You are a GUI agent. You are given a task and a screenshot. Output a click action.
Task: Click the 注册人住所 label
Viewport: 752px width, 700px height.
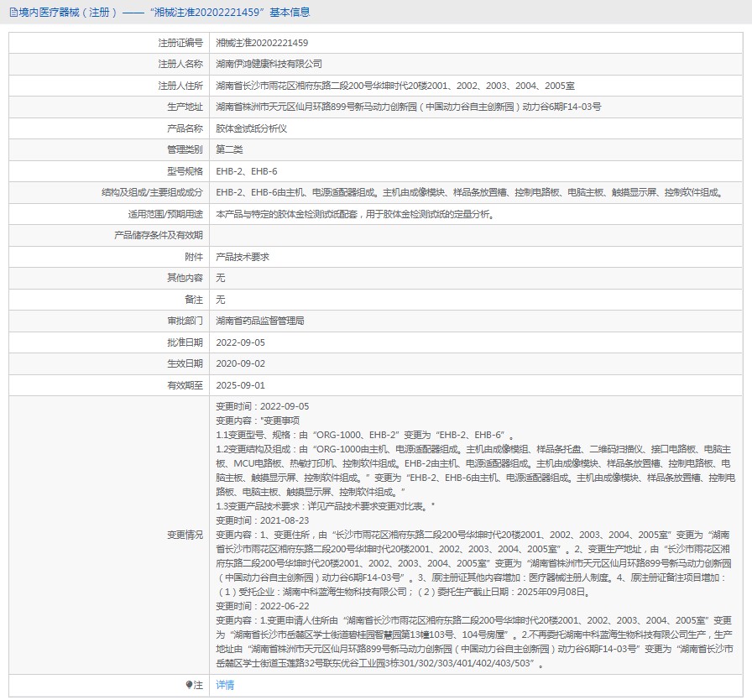click(x=180, y=86)
